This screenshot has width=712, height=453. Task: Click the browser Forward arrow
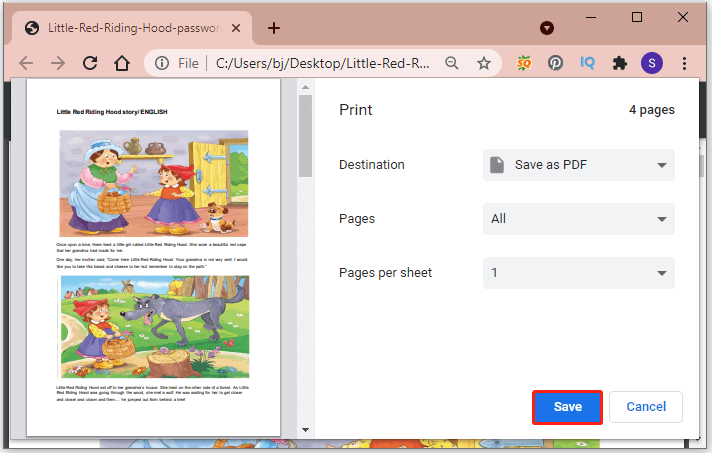coord(58,63)
